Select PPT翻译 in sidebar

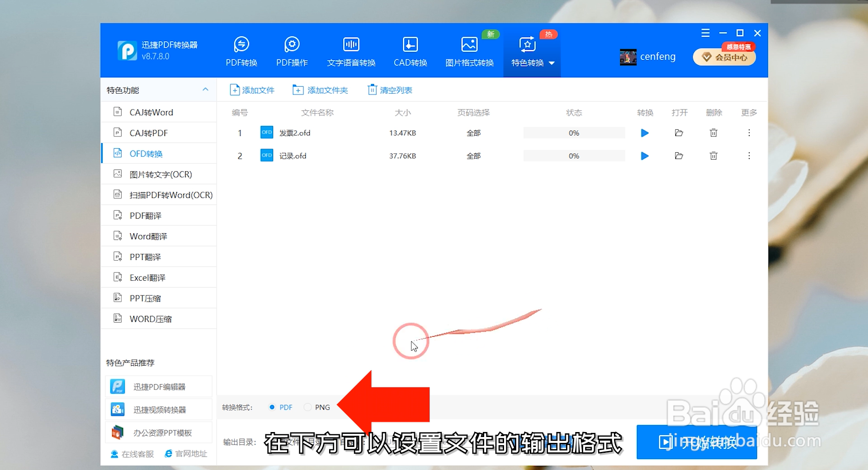click(159, 257)
